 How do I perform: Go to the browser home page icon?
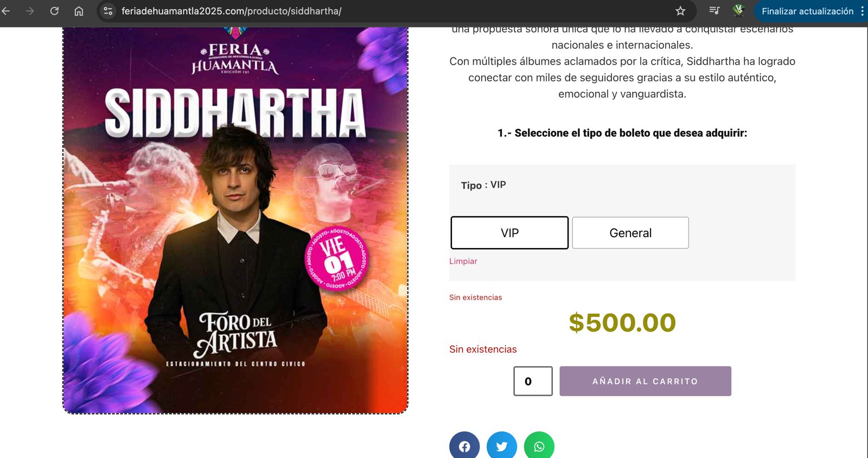[x=79, y=11]
